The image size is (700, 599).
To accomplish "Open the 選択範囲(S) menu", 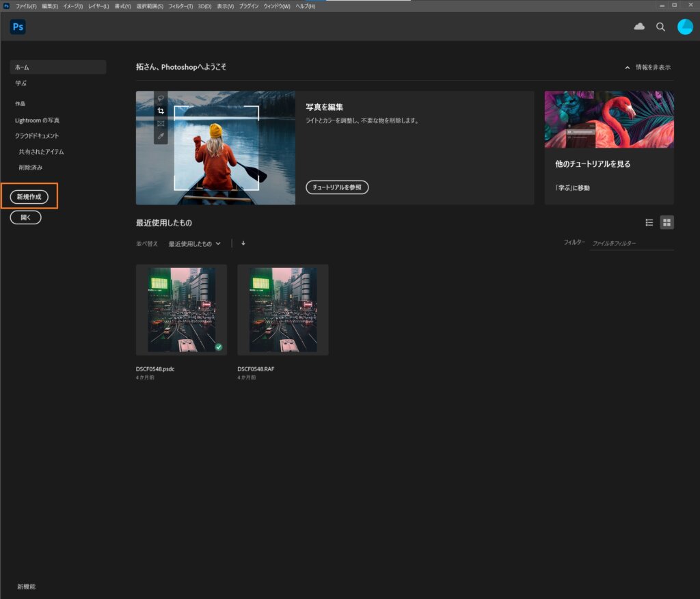I will point(150,6).
